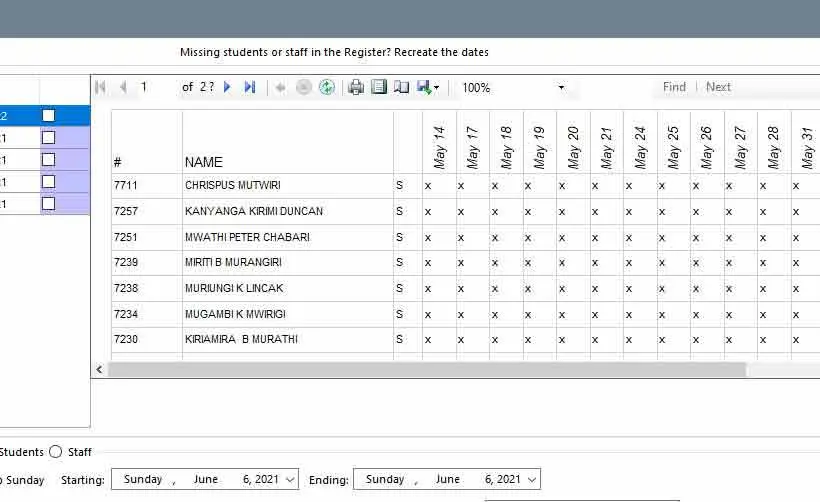
Task: Open page setup
Action: point(401,87)
